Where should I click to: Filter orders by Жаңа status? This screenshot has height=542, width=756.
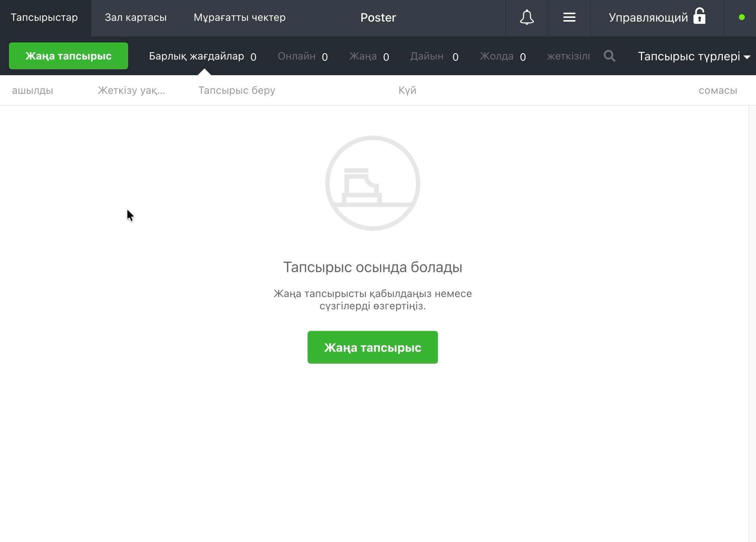(x=369, y=56)
